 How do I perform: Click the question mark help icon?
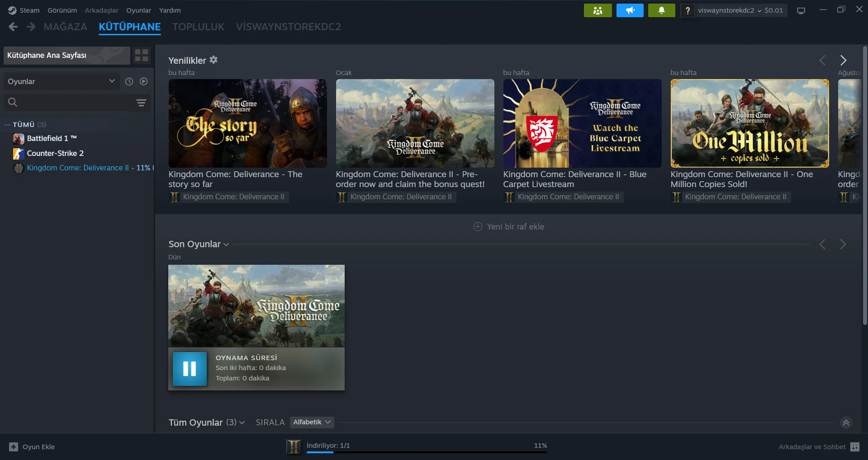click(x=688, y=10)
